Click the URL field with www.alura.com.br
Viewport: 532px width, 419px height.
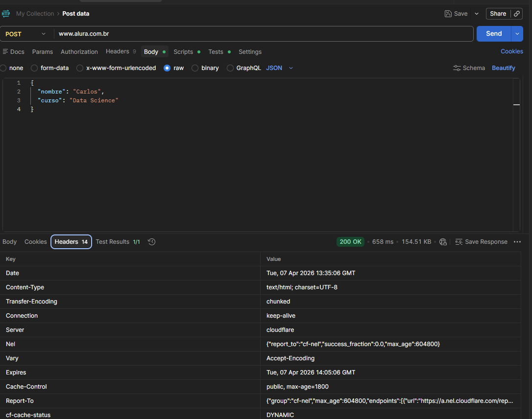265,34
